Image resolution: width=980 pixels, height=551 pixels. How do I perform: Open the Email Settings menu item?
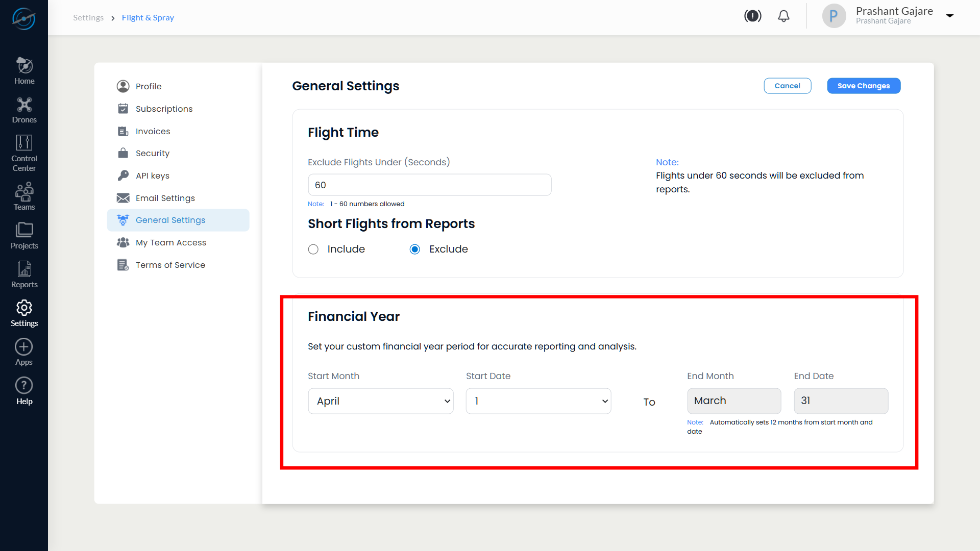point(165,198)
